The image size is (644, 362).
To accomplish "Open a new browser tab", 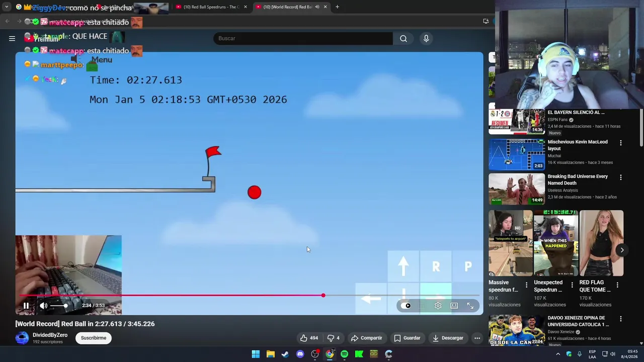I will 337,7.
